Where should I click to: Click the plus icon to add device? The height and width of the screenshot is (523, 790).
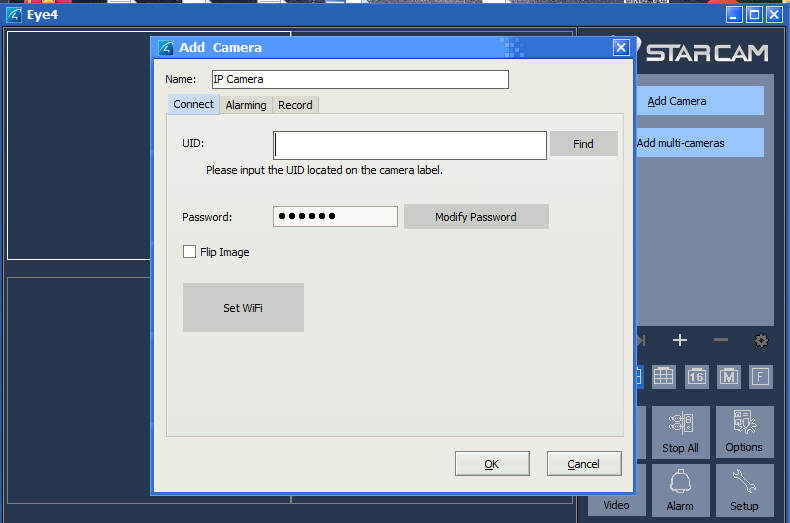tap(680, 340)
